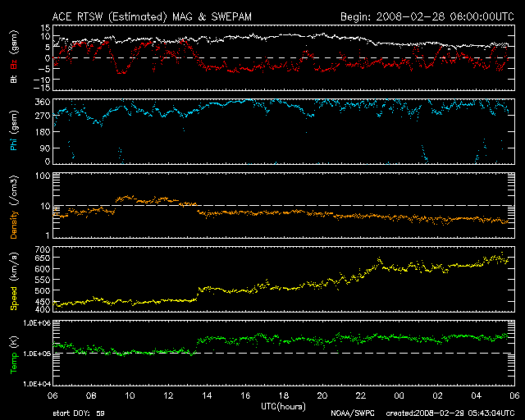Click the '270' tick on the Phi axis
Screen dimensions: 525x420
click(x=42, y=116)
